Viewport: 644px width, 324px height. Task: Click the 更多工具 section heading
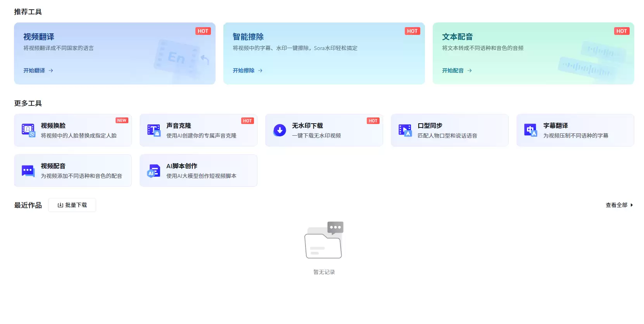(28, 103)
